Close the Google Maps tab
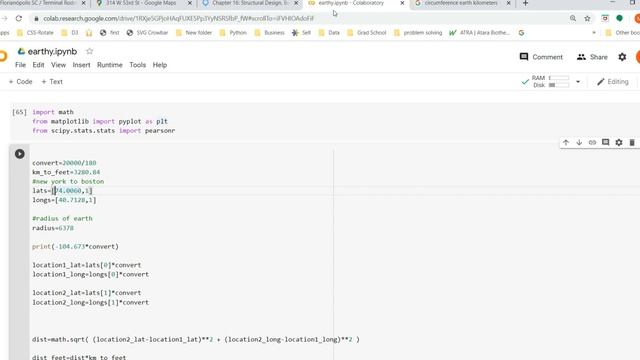 (x=190, y=3)
